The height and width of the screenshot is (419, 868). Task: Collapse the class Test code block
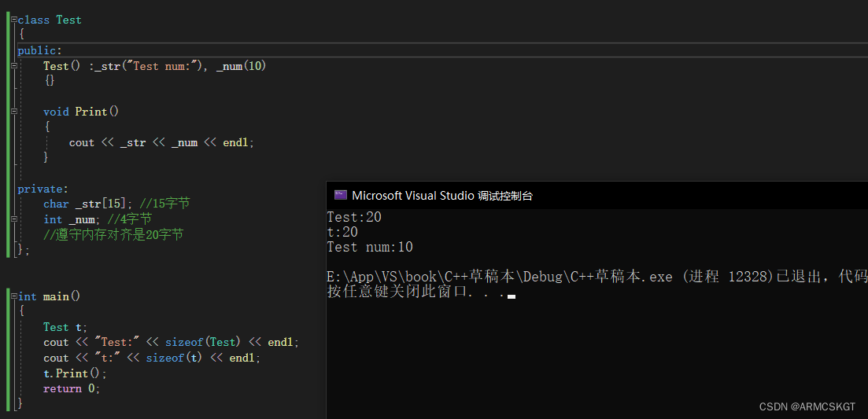[x=14, y=20]
